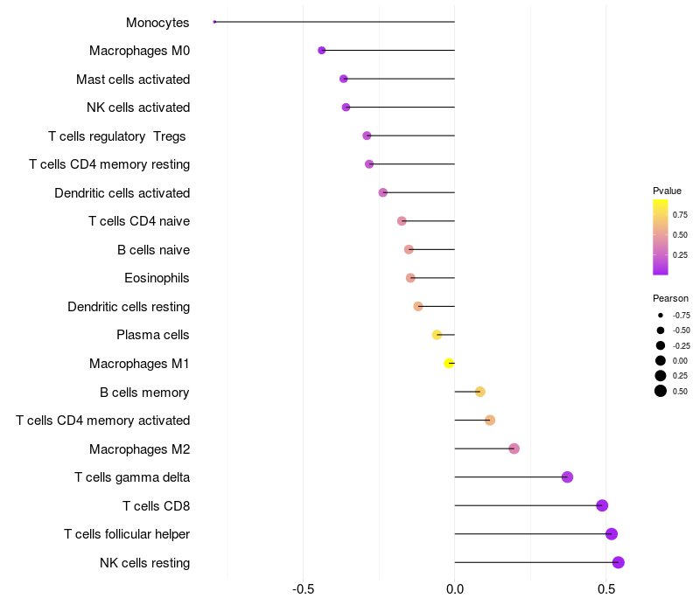Click the 0.5 x-axis tick label
This screenshot has width=700, height=612.
(606, 589)
